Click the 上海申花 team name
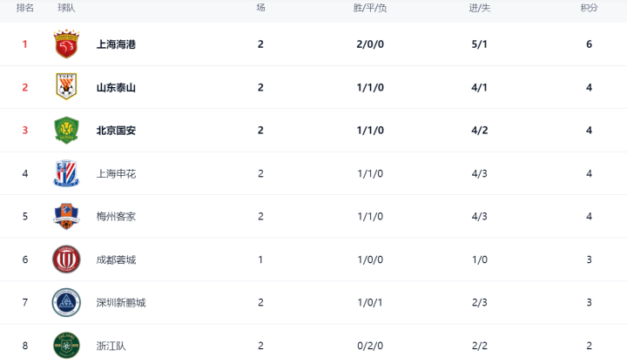The width and height of the screenshot is (627, 364). coord(116,173)
